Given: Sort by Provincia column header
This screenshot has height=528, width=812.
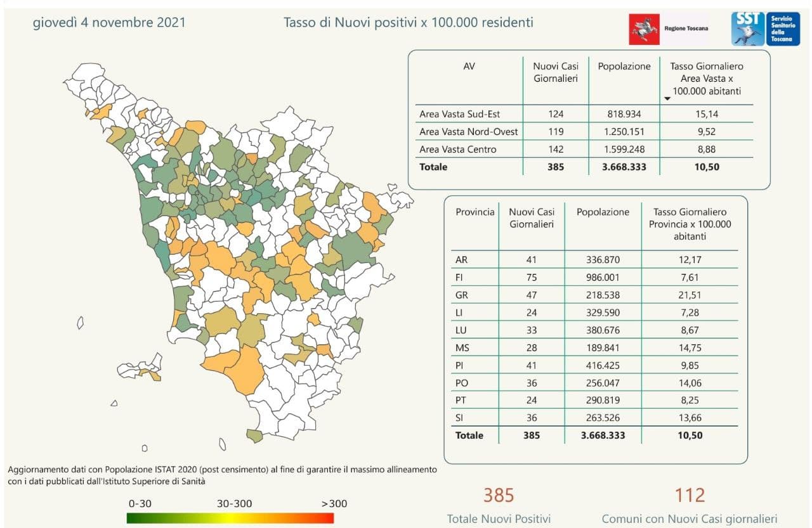Looking at the screenshot, I should [475, 212].
